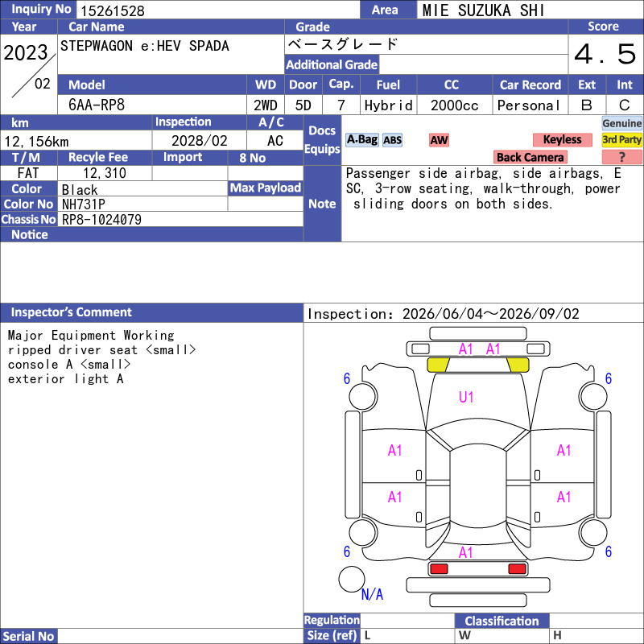Viewport: 644px width, 644px height.
Task: Select color number NH731P
Action: click(x=84, y=204)
